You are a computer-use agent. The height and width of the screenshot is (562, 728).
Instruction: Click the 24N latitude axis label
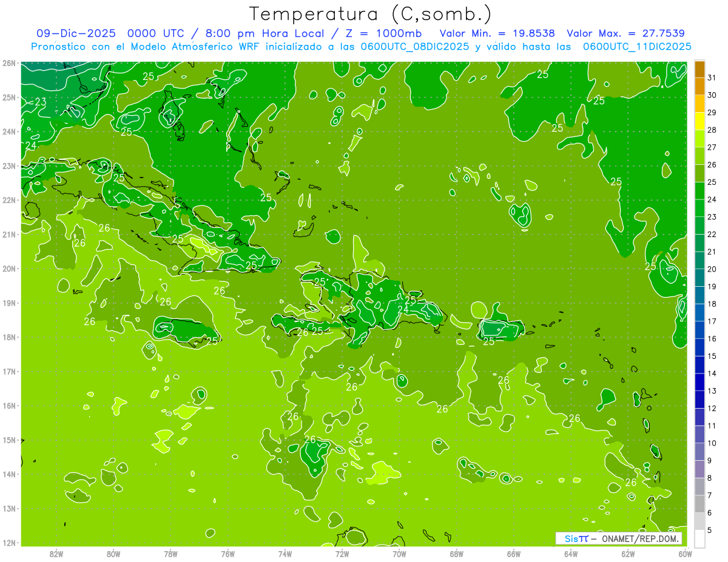[x=9, y=132]
